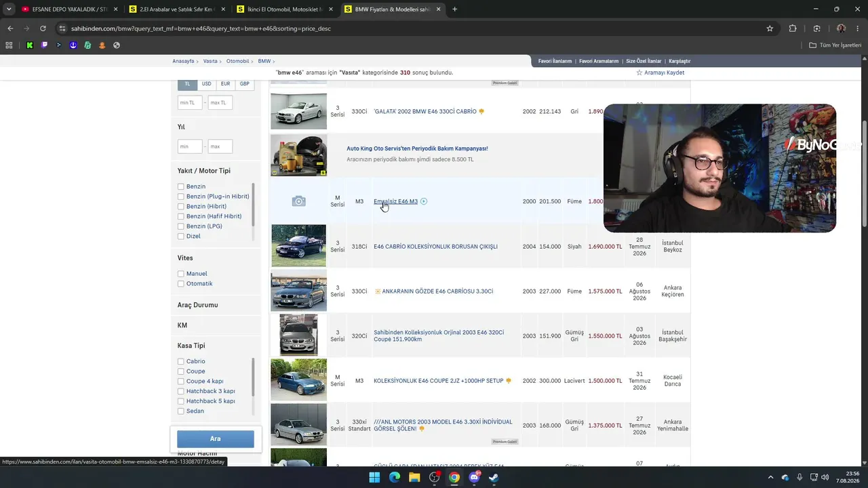868x488 pixels.
Task: Switch to the 2.El Arabalar tab
Action: 178,9
